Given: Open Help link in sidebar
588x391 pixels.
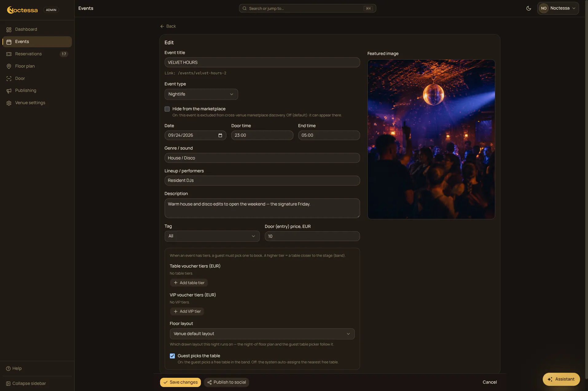Looking at the screenshot, I should pyautogui.click(x=14, y=369).
